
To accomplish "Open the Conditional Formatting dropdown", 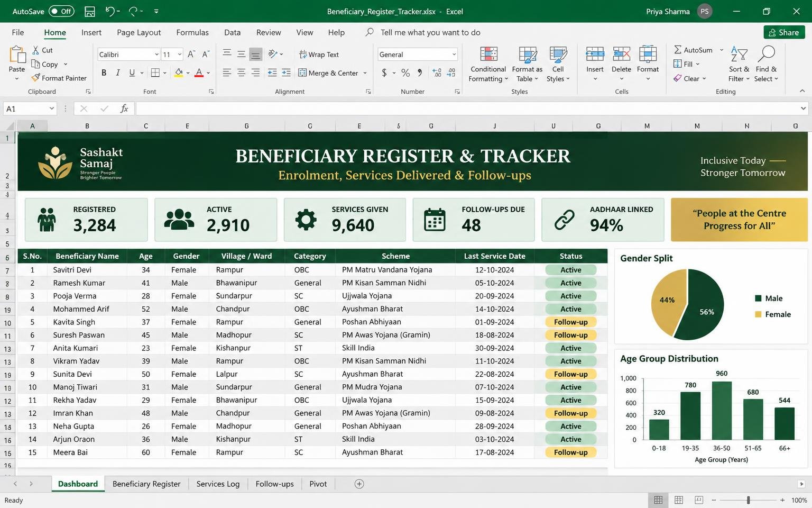I will tap(488, 63).
